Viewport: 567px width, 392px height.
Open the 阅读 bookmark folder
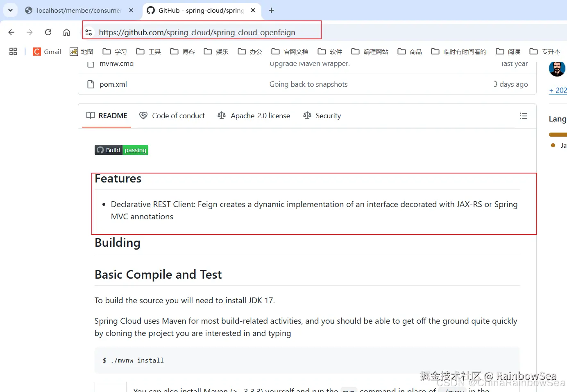pyautogui.click(x=508, y=52)
